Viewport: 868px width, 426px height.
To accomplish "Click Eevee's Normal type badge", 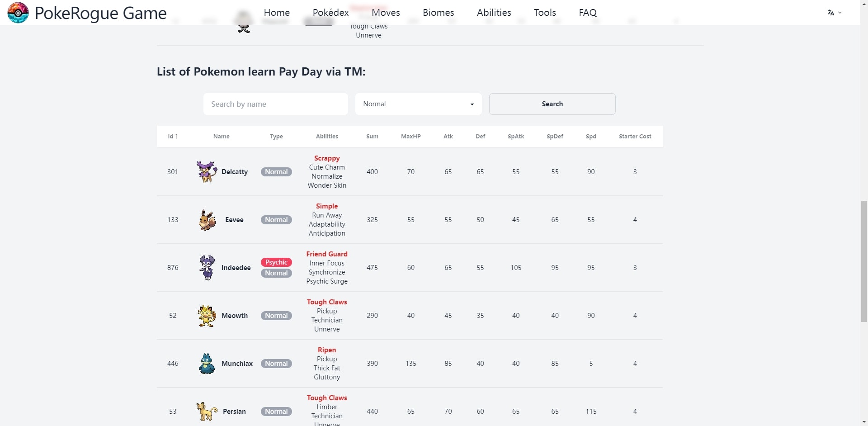I will coord(276,220).
